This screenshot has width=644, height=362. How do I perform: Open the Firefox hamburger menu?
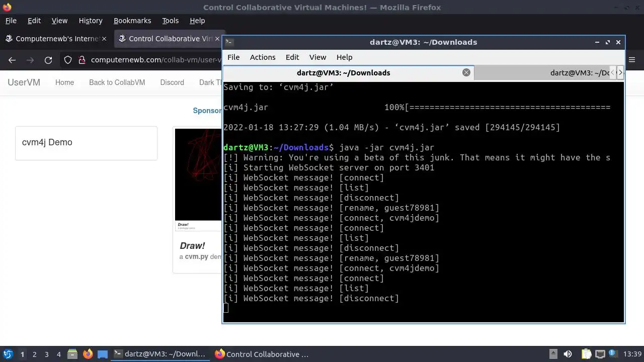coord(632,60)
